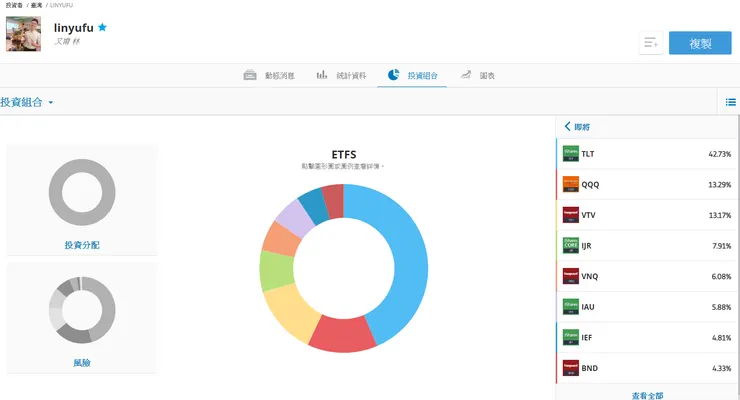Click the IAU iShares logo
The image size is (740, 400).
(x=571, y=307)
